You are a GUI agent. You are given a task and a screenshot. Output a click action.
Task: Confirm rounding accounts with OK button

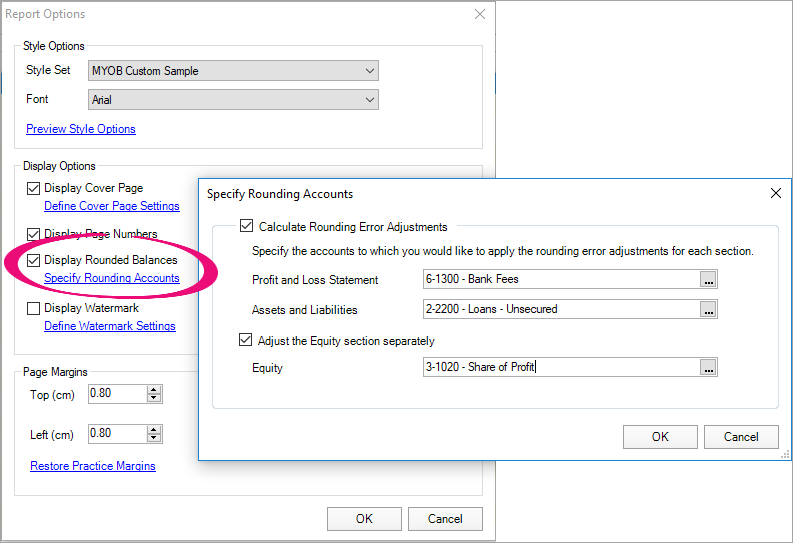[x=660, y=437]
